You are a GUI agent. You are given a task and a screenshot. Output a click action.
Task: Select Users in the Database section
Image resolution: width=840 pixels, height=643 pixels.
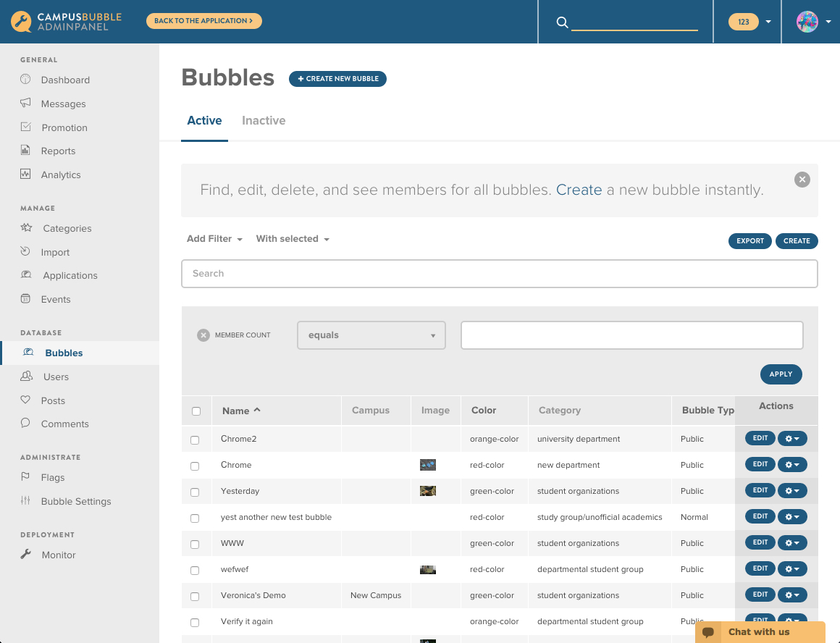(x=56, y=377)
